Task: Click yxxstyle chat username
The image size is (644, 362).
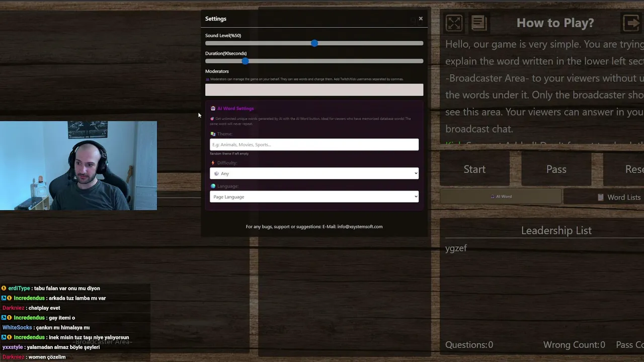Action: point(13,347)
